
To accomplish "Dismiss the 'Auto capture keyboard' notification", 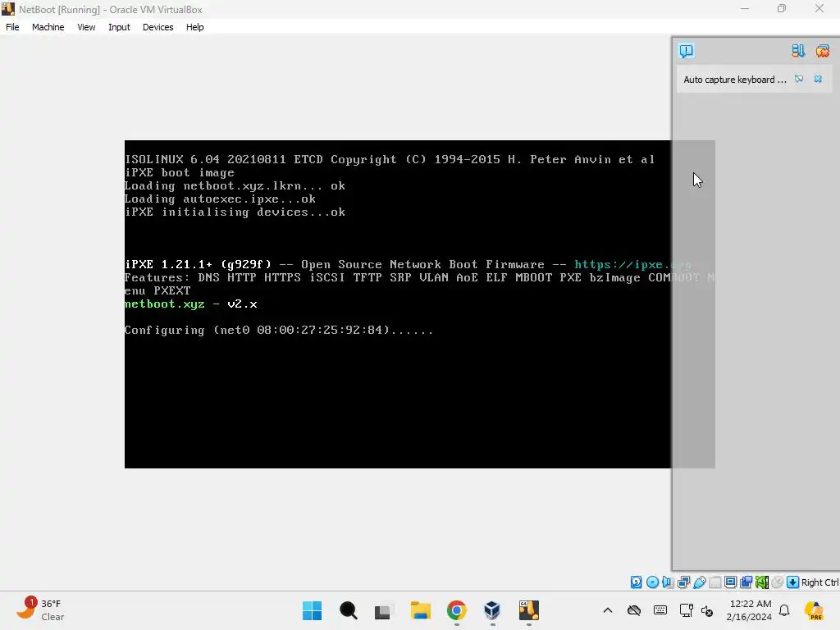I will click(x=818, y=80).
